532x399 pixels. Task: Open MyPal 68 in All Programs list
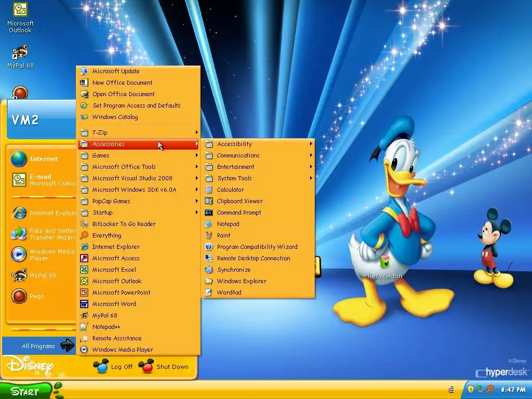point(138,315)
